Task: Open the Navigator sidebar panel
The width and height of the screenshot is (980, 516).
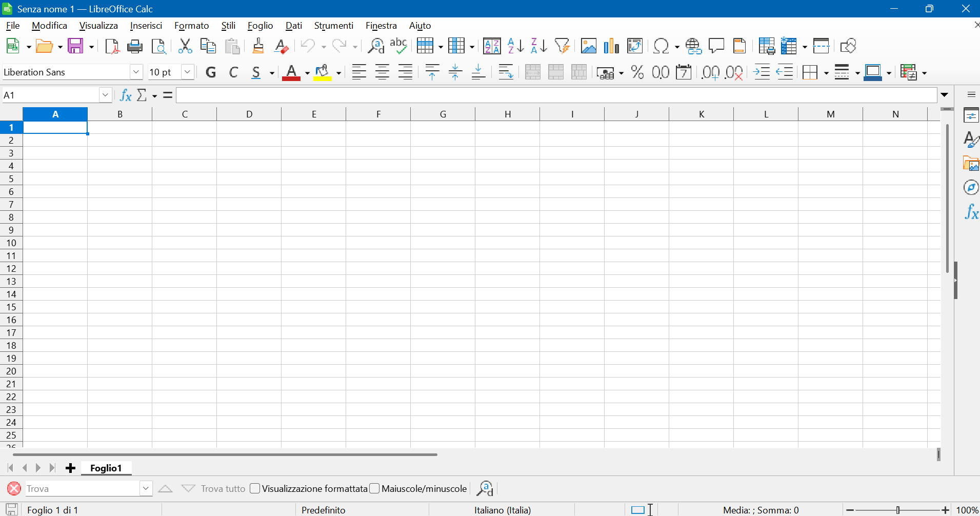Action: [971, 188]
